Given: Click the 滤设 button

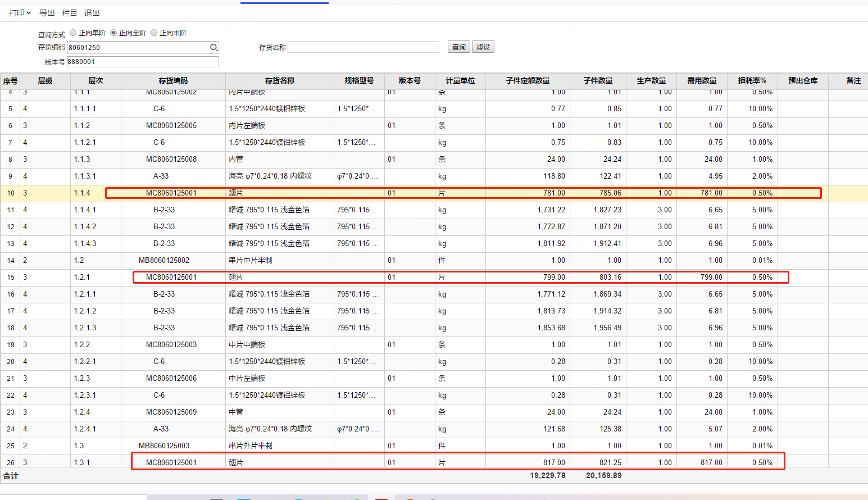Looking at the screenshot, I should (483, 47).
